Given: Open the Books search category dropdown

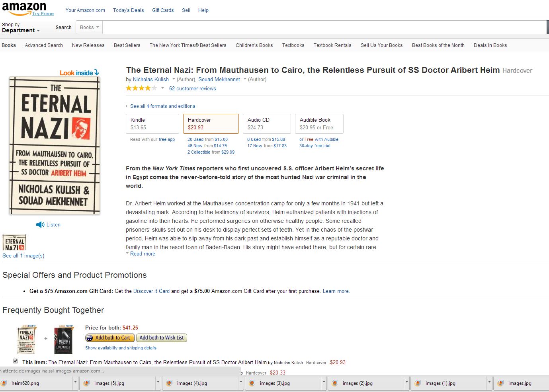Looking at the screenshot, I should [x=89, y=27].
